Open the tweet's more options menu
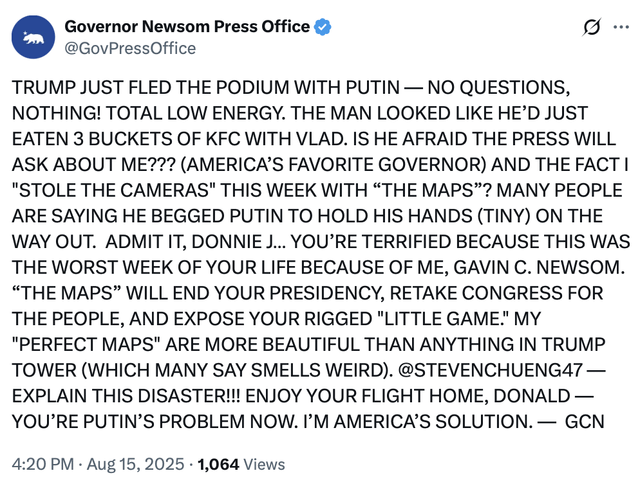This screenshot has width=640, height=491. pyautogui.click(x=620, y=27)
